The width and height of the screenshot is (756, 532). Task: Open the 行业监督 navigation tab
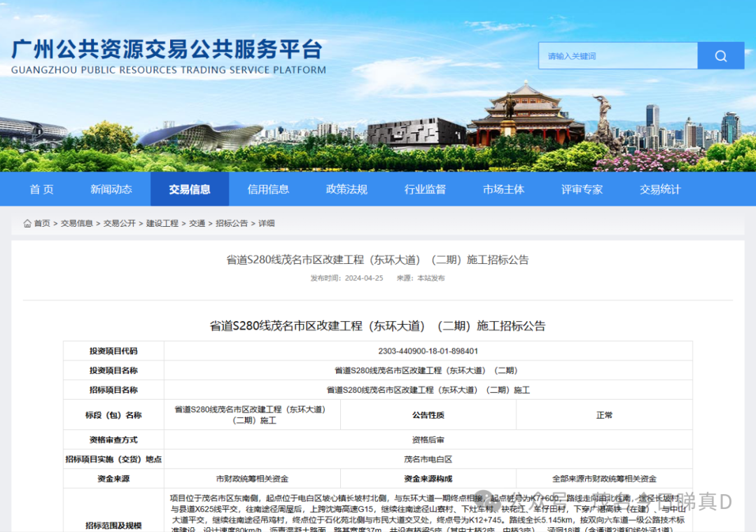click(x=426, y=189)
